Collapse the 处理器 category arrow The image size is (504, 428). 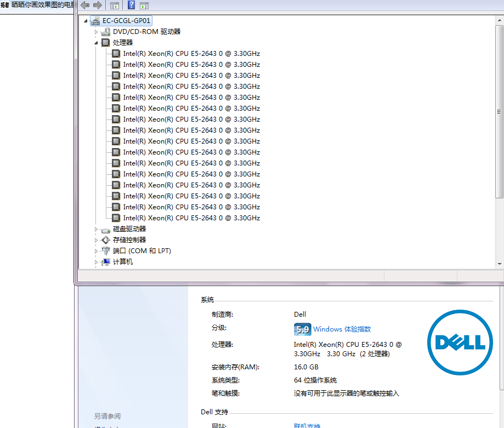pyautogui.click(x=96, y=43)
